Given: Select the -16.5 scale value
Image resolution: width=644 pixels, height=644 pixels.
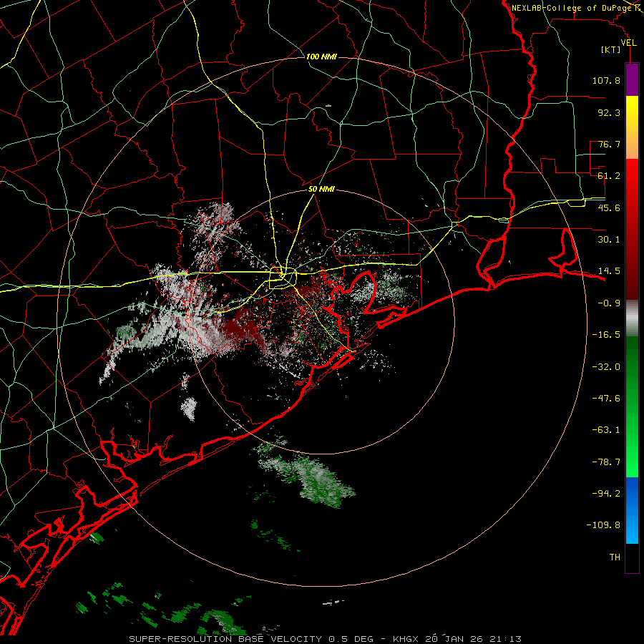Looking at the screenshot, I should 606,335.
